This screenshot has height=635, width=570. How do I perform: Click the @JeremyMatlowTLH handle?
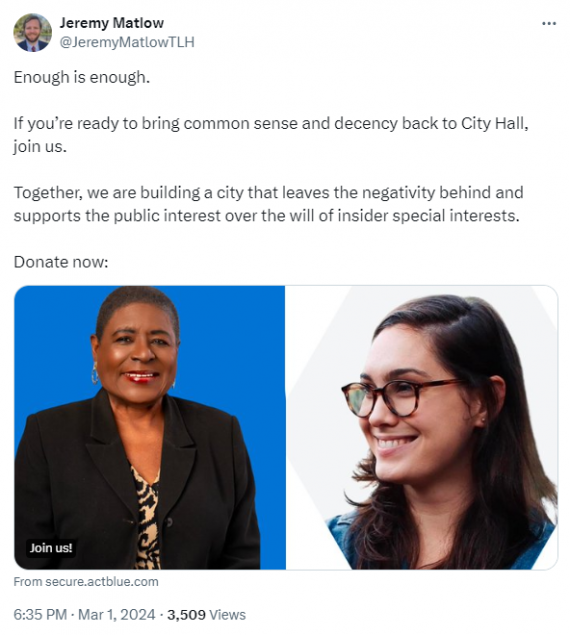pyautogui.click(x=127, y=42)
